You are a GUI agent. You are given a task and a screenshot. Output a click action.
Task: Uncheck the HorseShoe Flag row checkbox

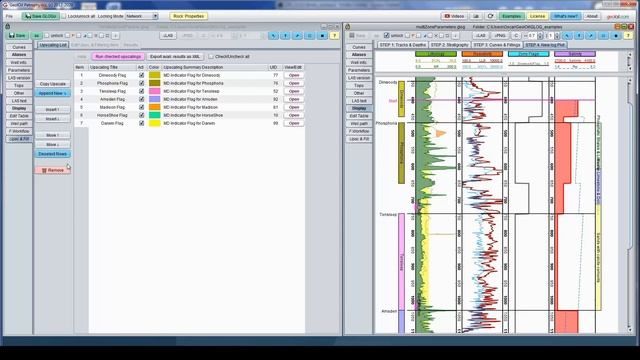(x=141, y=115)
